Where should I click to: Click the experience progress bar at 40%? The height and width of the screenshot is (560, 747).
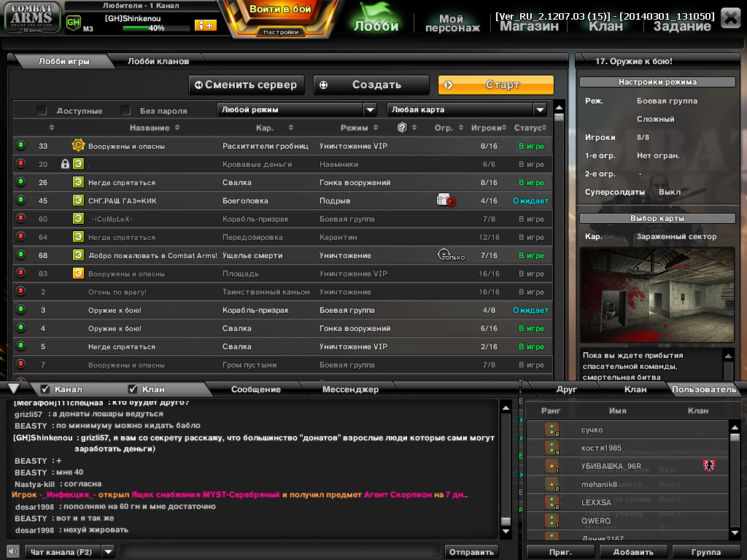click(156, 28)
